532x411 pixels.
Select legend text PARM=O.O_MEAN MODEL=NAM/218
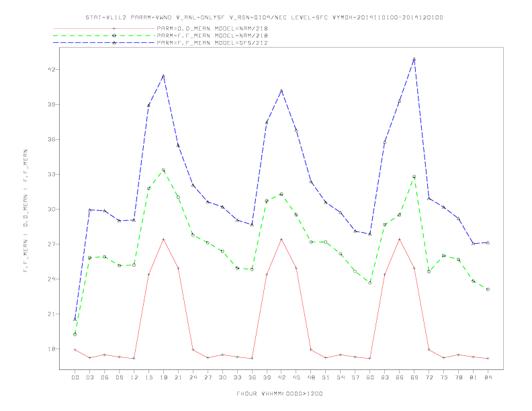click(x=212, y=28)
